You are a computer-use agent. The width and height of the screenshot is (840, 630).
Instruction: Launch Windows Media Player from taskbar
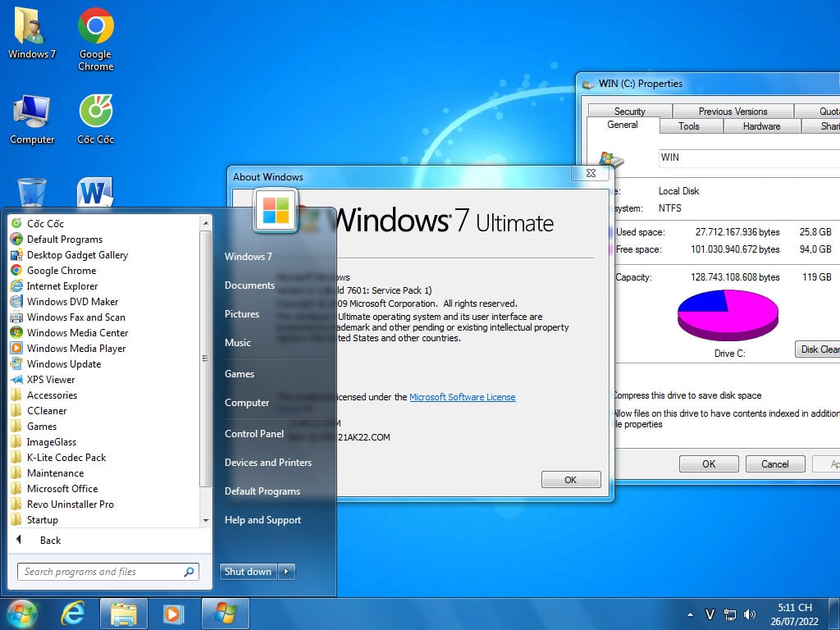point(173,614)
